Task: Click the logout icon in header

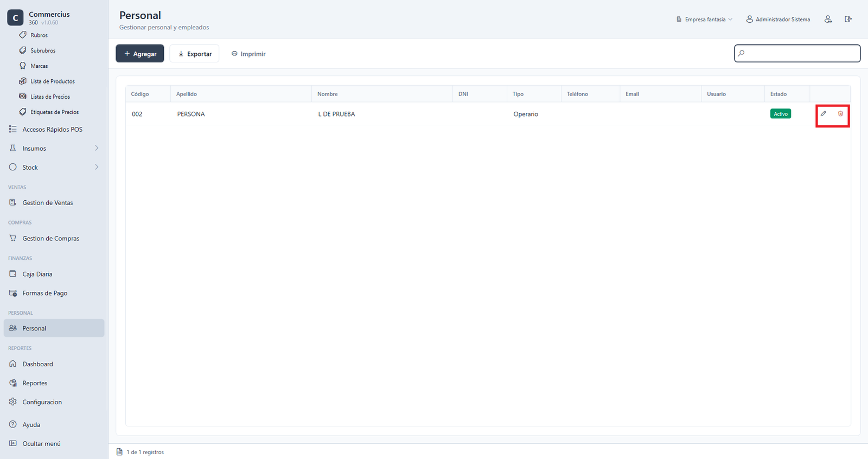Action: click(x=848, y=19)
